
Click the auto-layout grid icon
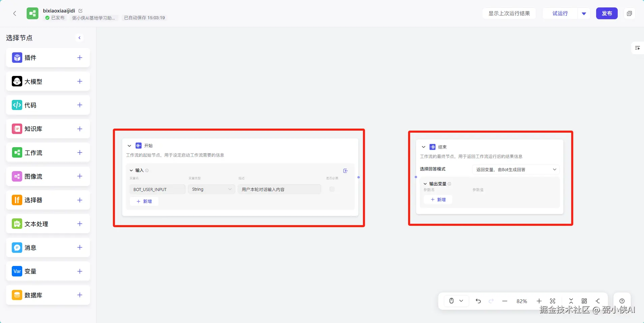[584, 301]
